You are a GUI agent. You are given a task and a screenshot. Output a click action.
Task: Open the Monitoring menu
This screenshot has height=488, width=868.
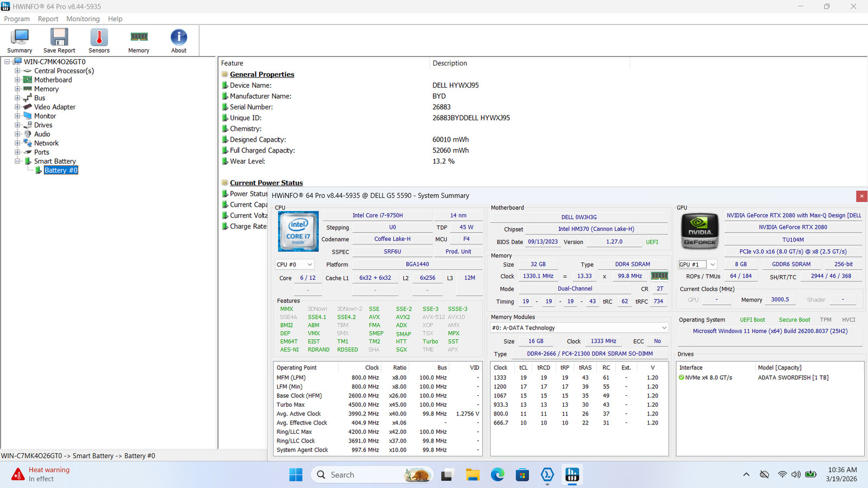point(83,19)
